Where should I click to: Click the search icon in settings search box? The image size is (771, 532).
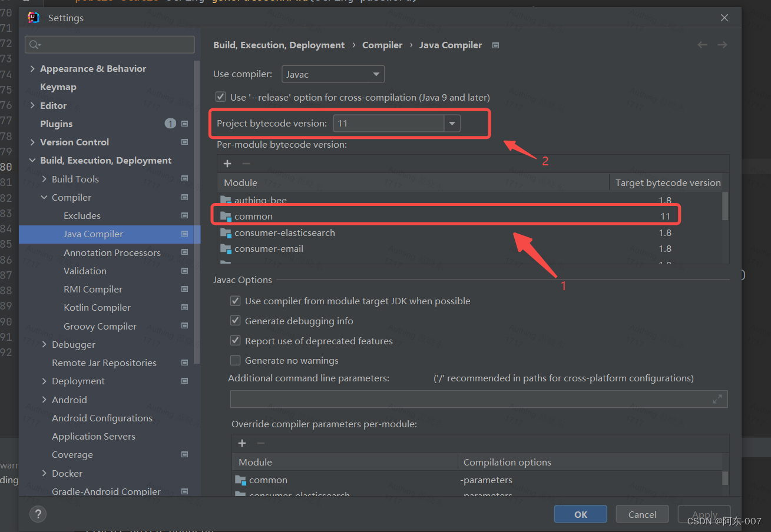coord(35,45)
